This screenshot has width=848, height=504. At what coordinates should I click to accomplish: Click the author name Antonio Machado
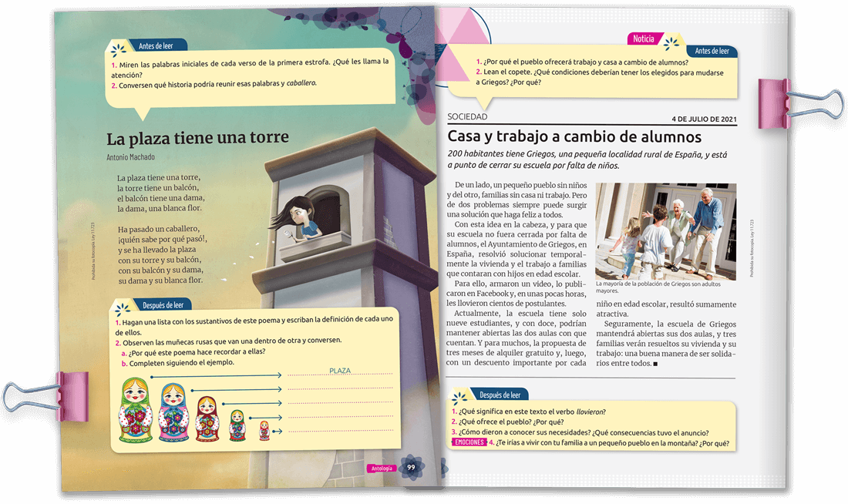[130, 157]
